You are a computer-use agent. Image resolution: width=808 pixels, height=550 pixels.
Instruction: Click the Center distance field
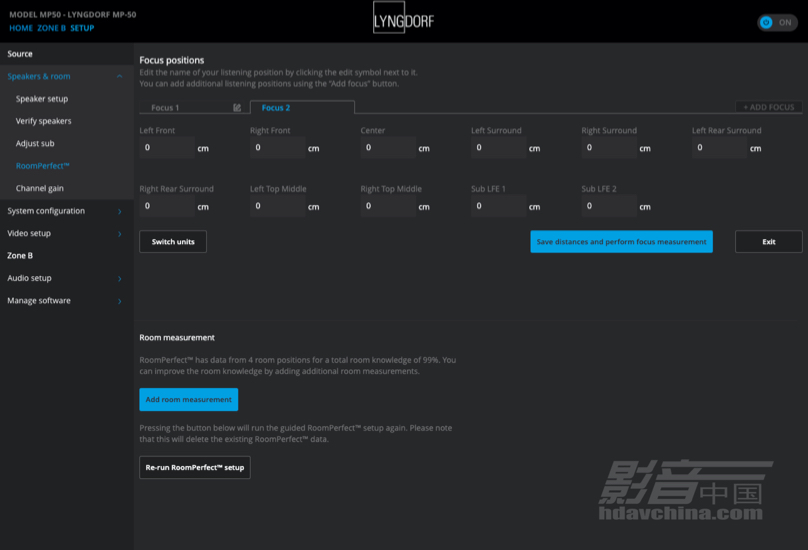(x=388, y=147)
